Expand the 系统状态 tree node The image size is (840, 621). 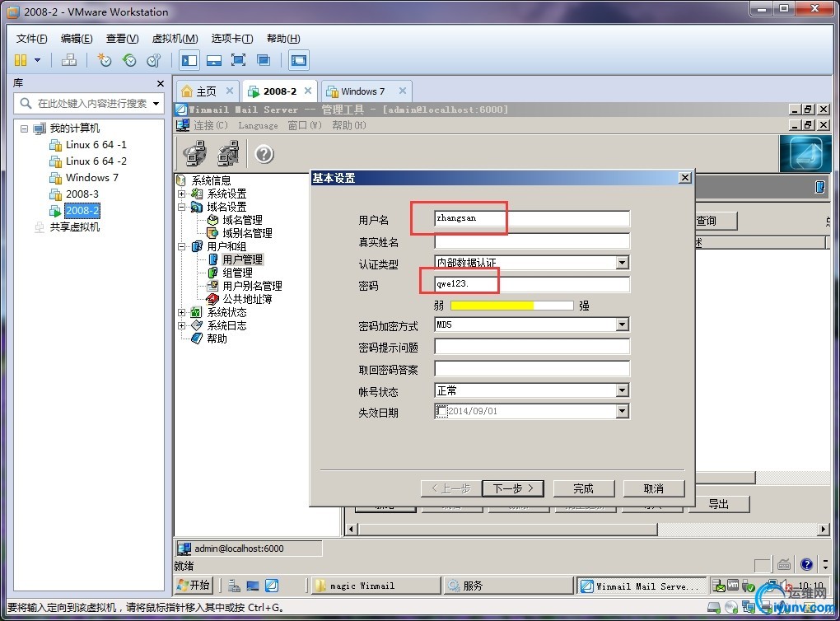(182, 312)
